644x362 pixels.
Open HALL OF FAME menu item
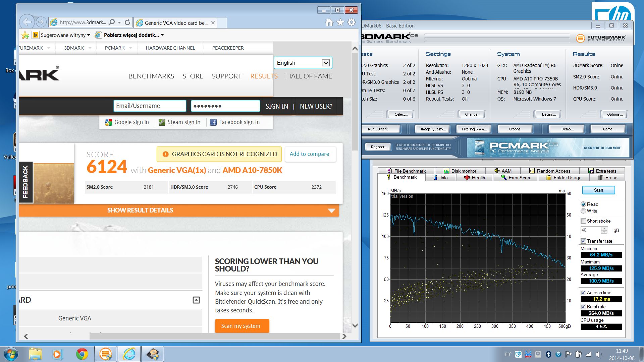[309, 76]
